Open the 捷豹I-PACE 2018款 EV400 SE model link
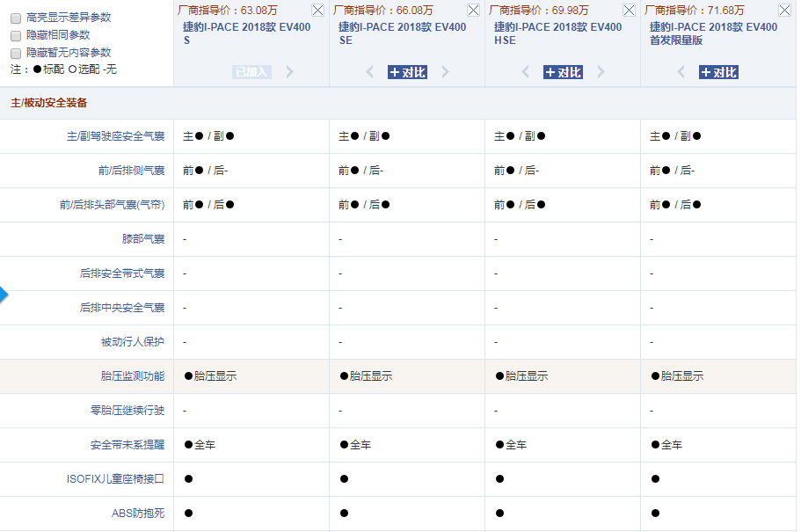The width and height of the screenshot is (801, 532). tap(403, 33)
